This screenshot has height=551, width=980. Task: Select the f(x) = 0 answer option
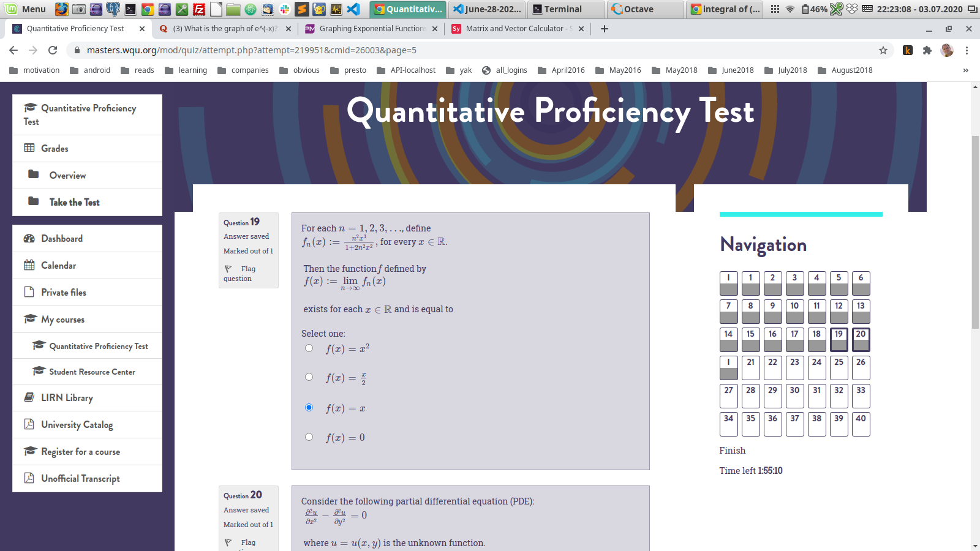click(309, 437)
